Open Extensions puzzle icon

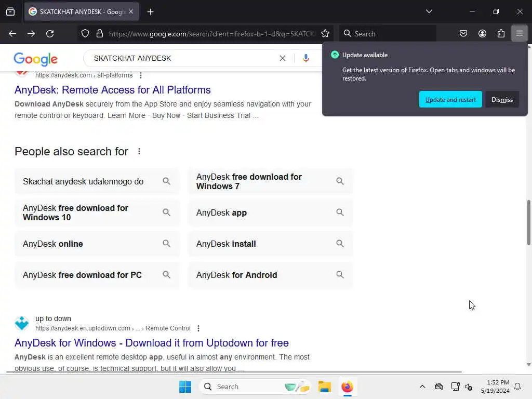[x=501, y=34]
